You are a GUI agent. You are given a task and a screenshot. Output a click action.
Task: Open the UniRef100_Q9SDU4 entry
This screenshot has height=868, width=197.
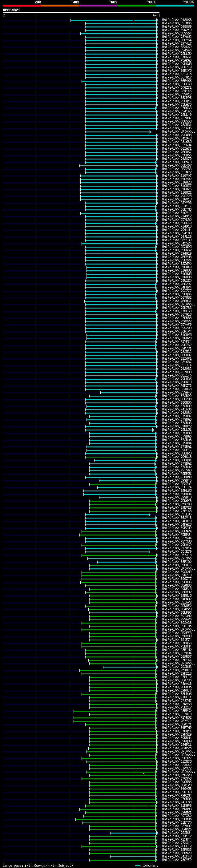click(x=177, y=833)
